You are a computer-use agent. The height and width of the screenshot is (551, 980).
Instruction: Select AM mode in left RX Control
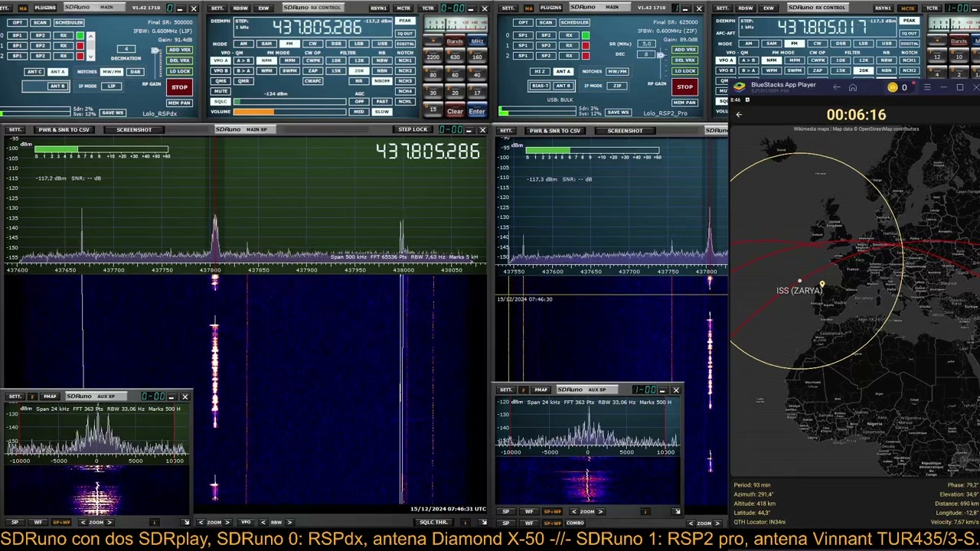click(243, 44)
